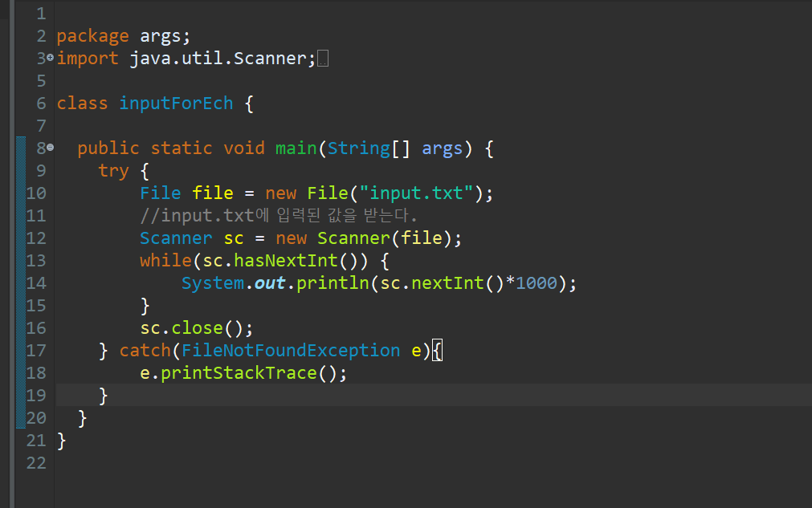Image resolution: width=812 pixels, height=508 pixels.
Task: Click the Korean comment on line 11
Action: [279, 215]
